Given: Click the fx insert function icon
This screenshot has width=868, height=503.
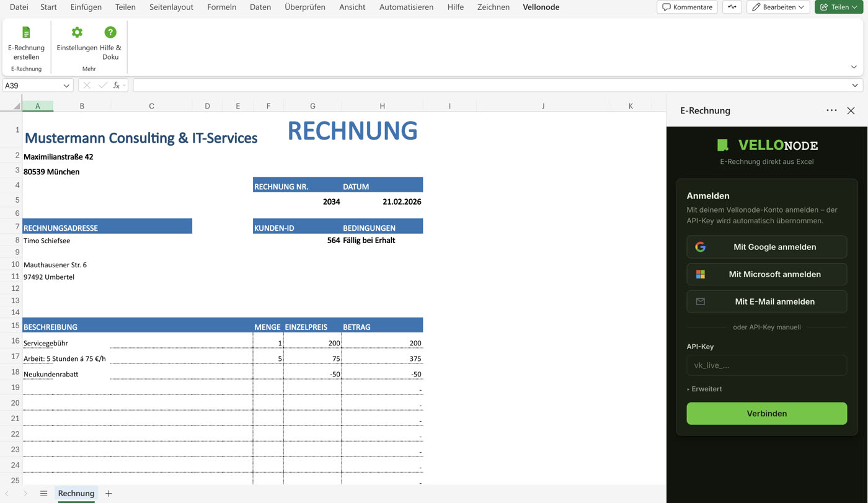Looking at the screenshot, I should [x=117, y=86].
